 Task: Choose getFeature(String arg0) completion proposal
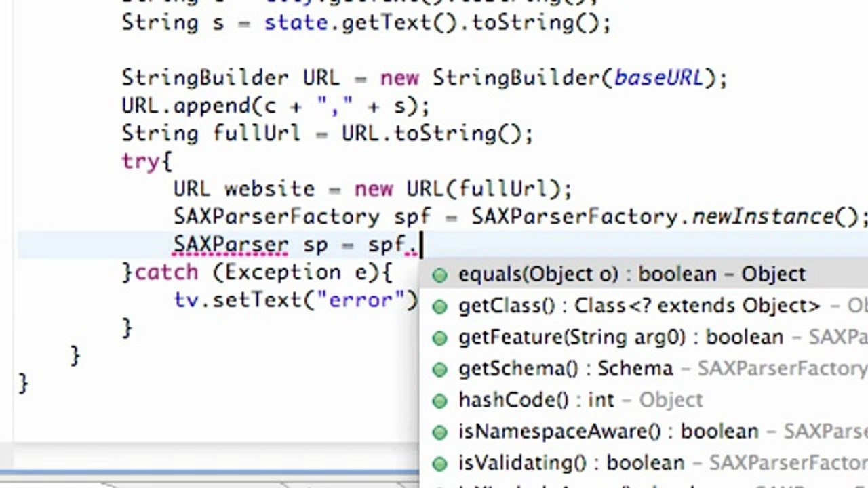pos(644,338)
